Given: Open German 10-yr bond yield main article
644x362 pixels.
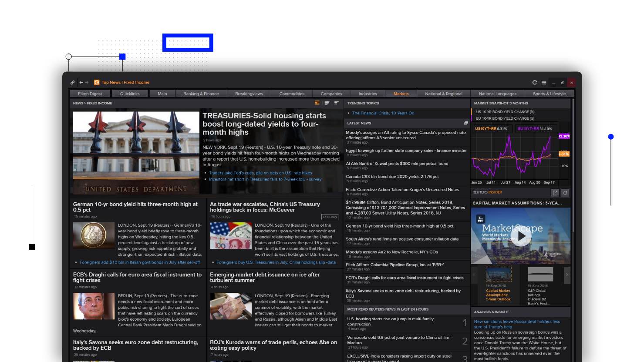Looking at the screenshot, I should point(135,207).
